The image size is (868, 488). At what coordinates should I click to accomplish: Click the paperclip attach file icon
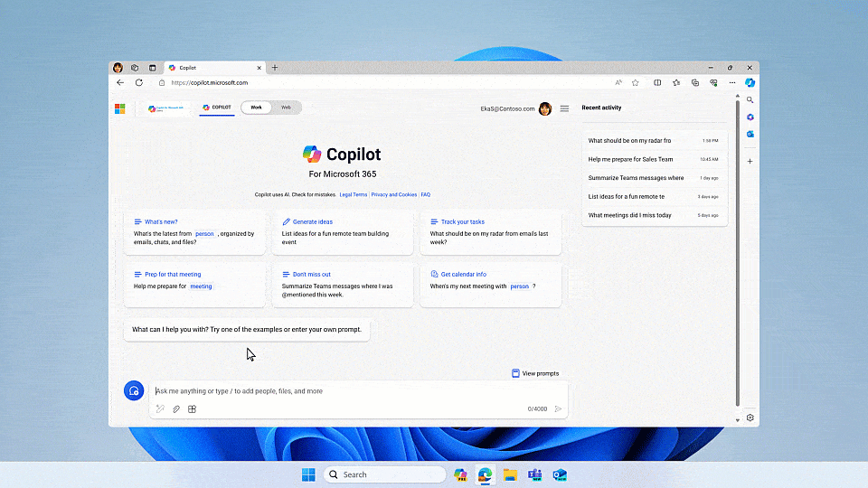click(x=176, y=409)
